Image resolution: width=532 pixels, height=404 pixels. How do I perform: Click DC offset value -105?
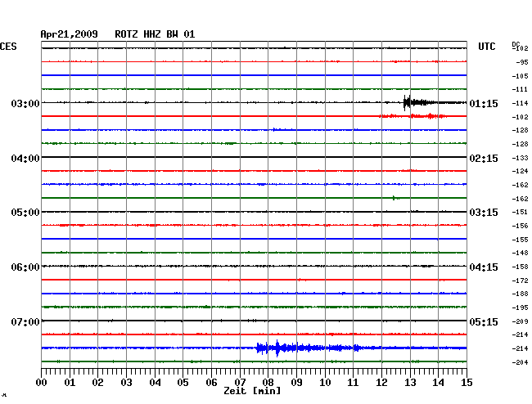pyautogui.click(x=520, y=76)
